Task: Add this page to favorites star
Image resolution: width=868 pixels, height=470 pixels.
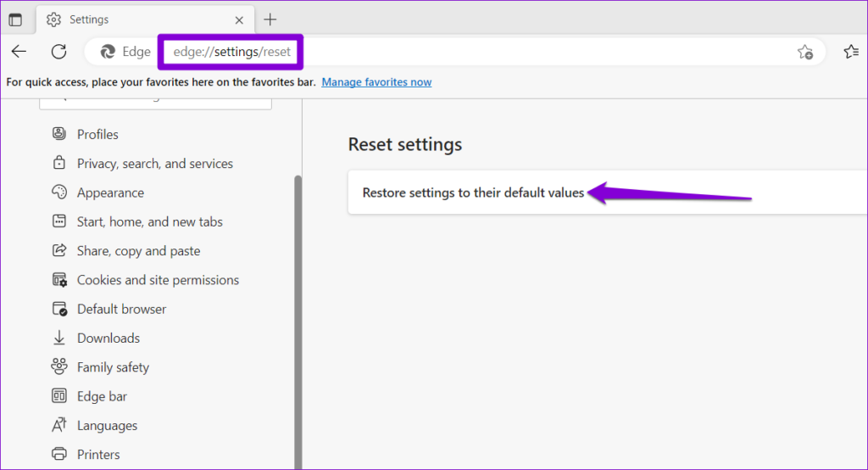Action: (805, 52)
